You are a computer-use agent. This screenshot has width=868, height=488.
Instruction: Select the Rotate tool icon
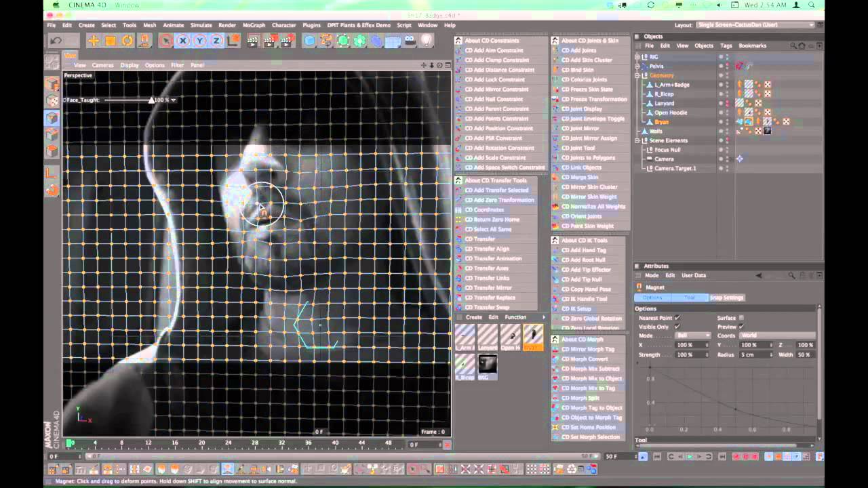pyautogui.click(x=127, y=41)
